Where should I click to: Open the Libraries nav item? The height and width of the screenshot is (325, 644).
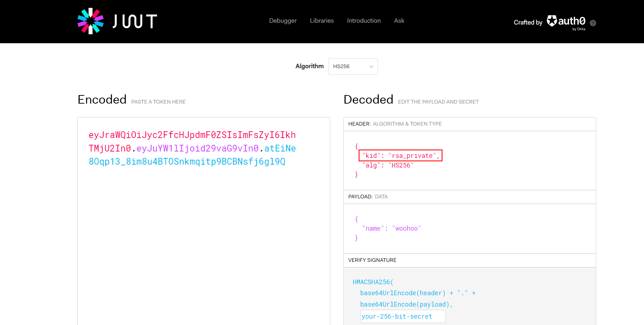[322, 21]
